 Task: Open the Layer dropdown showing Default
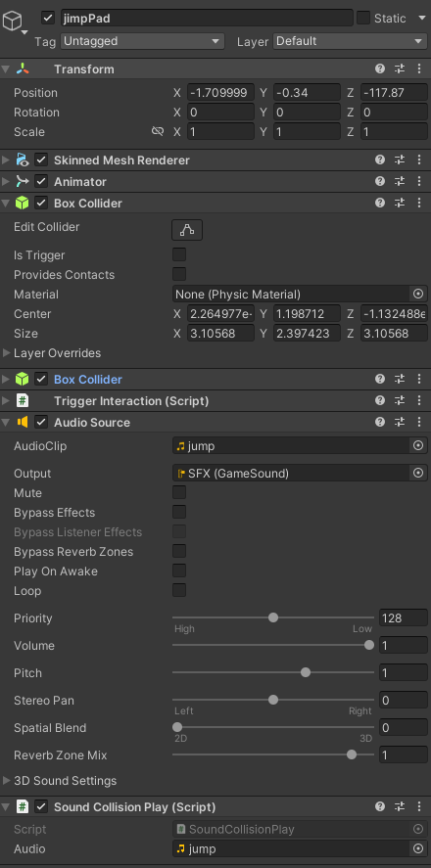[350, 41]
